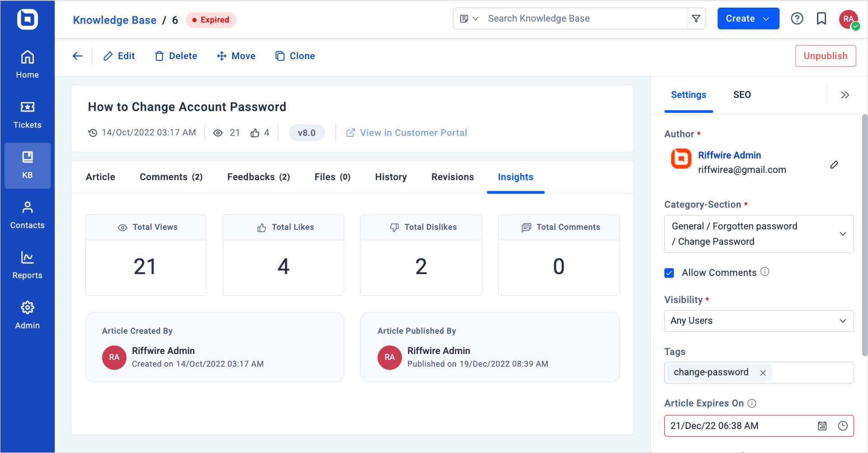868x453 pixels.
Task: Click the edit author pencil icon
Action: (834, 165)
